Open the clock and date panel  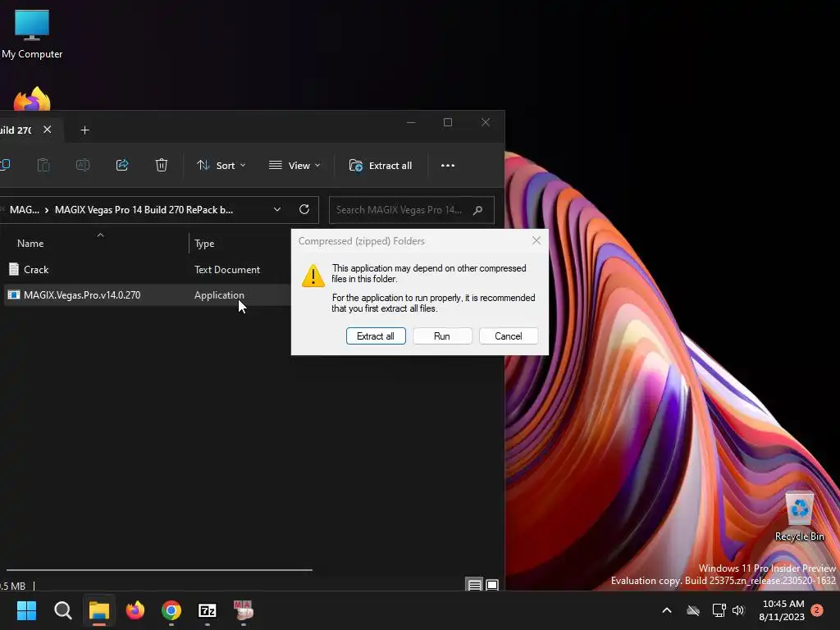pos(782,610)
